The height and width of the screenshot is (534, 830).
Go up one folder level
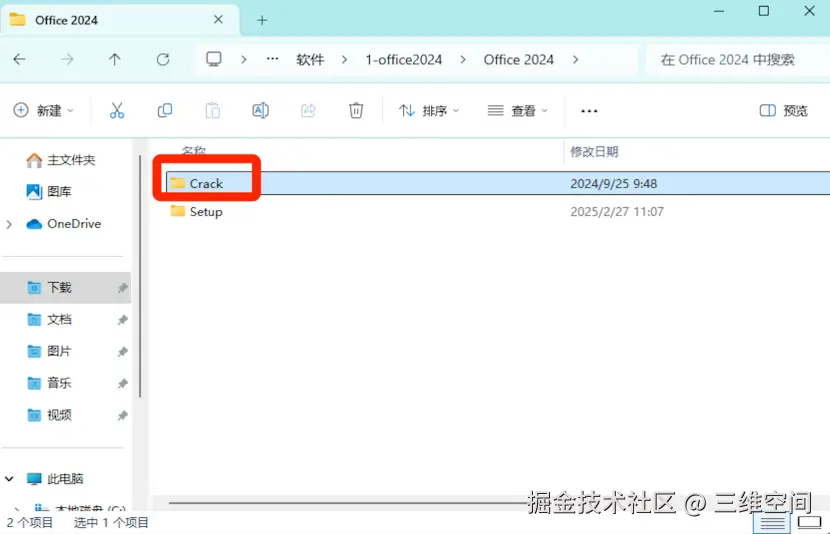tap(114, 59)
